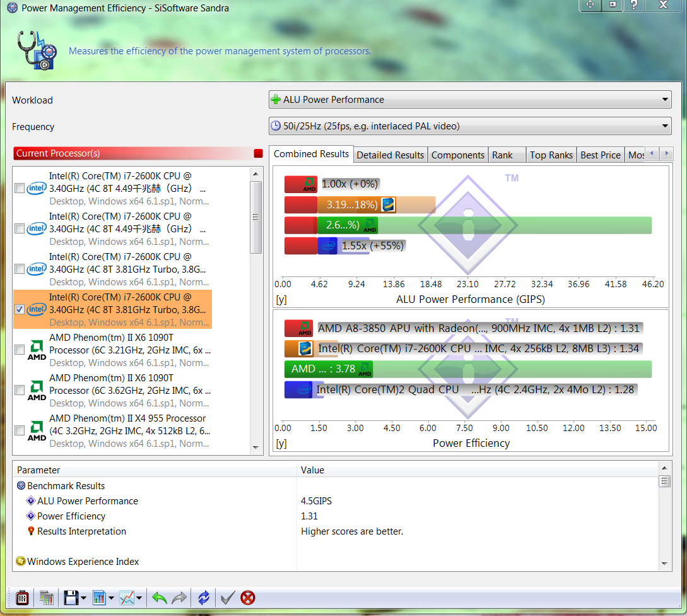Open the Components tab
This screenshot has width=687, height=616.
(x=458, y=155)
